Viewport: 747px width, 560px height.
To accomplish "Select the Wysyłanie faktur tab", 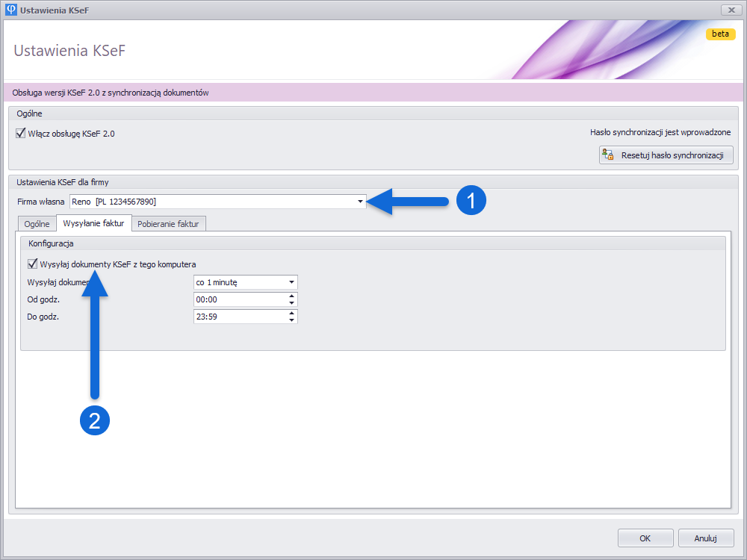I will click(x=93, y=224).
